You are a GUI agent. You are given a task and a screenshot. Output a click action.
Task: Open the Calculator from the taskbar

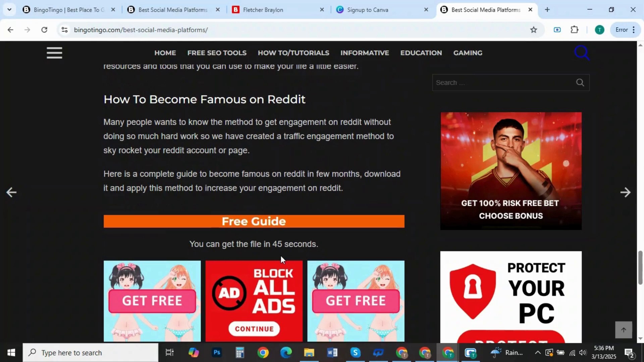point(239,352)
